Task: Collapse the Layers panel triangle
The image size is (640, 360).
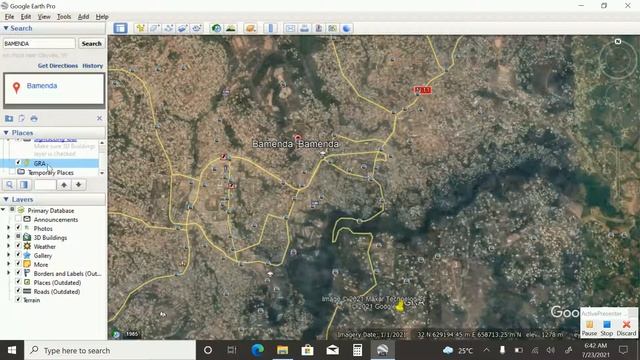Action: (6, 199)
